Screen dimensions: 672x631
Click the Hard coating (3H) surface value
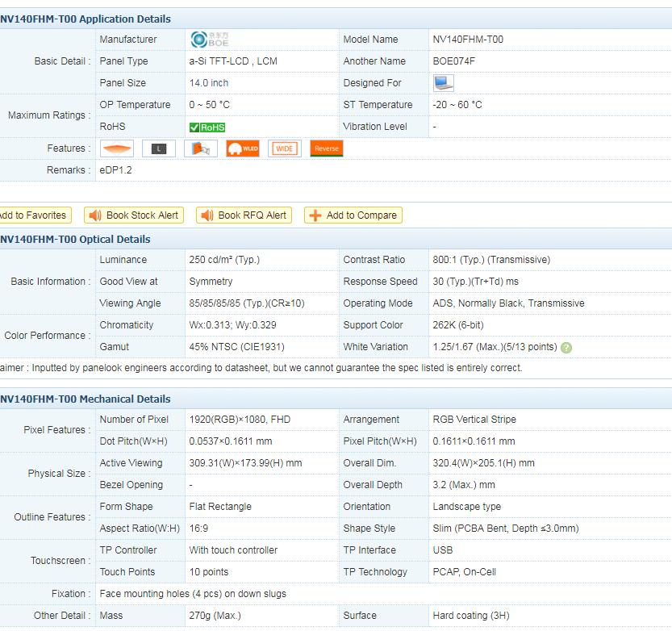point(471,616)
